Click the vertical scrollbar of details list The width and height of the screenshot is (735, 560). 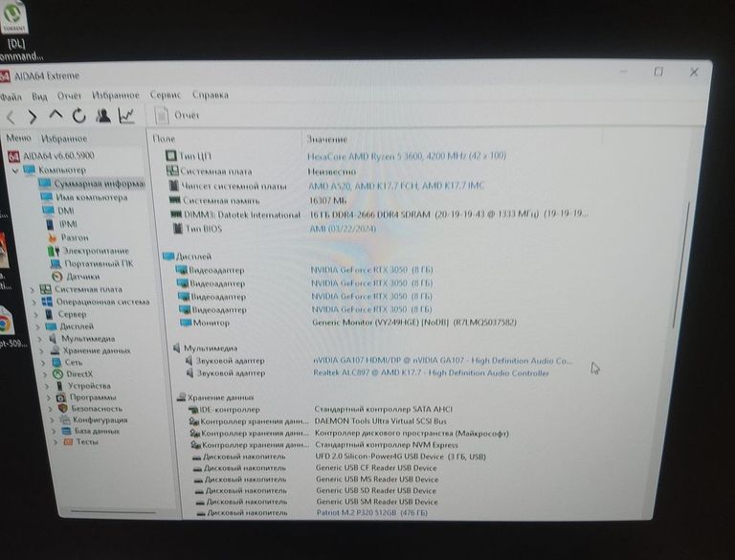pyautogui.click(x=679, y=264)
